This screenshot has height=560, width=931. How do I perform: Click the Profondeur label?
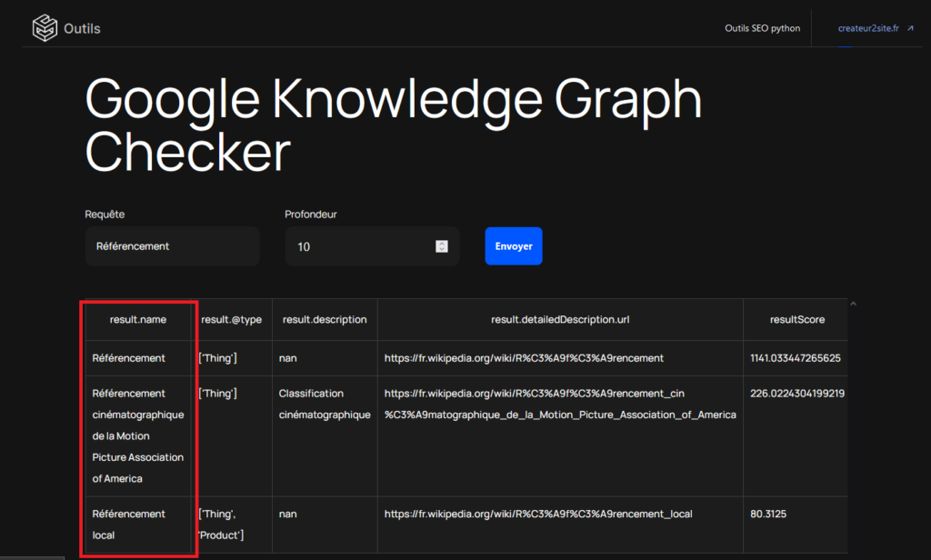[311, 215]
